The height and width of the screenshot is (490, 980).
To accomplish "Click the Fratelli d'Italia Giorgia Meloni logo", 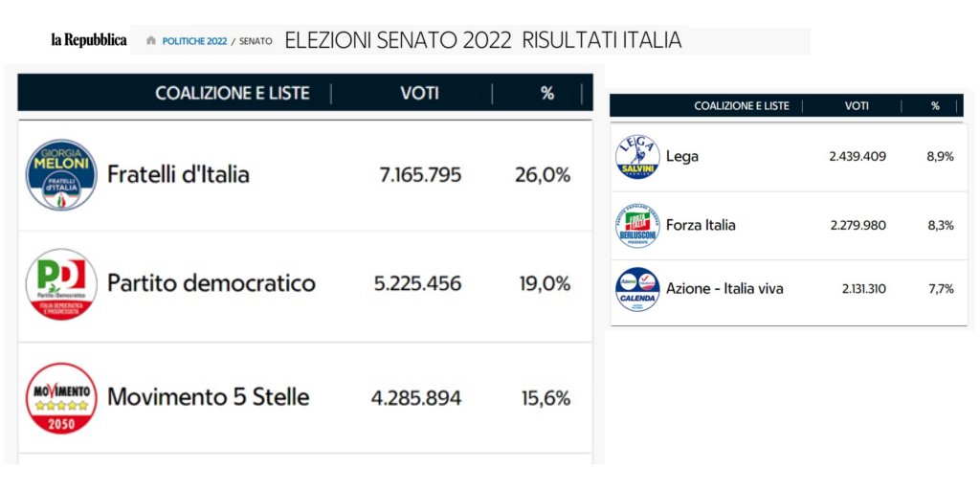I will [61, 174].
